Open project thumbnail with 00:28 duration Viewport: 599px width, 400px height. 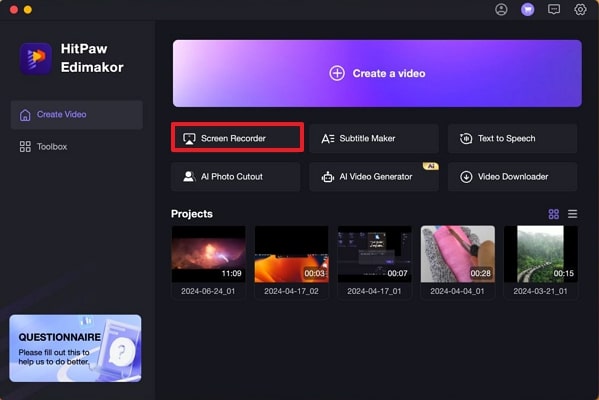click(458, 254)
